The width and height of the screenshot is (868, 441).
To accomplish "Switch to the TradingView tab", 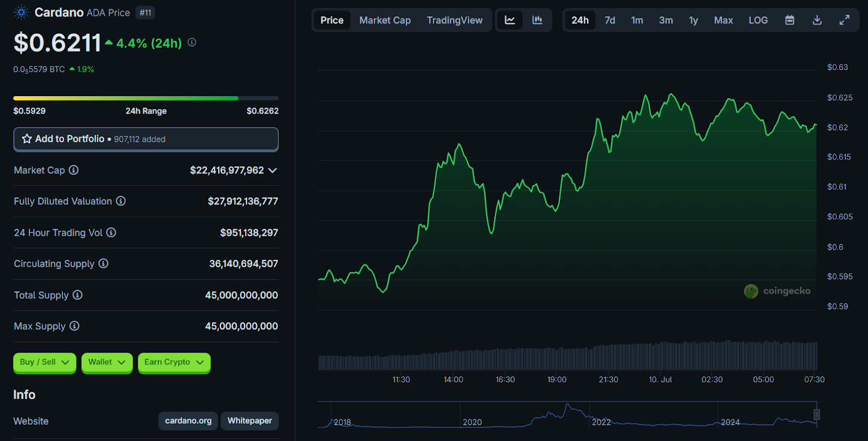I will pyautogui.click(x=455, y=20).
